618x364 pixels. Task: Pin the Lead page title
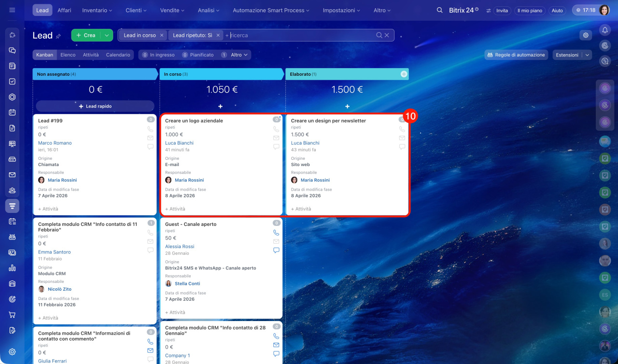click(x=58, y=36)
